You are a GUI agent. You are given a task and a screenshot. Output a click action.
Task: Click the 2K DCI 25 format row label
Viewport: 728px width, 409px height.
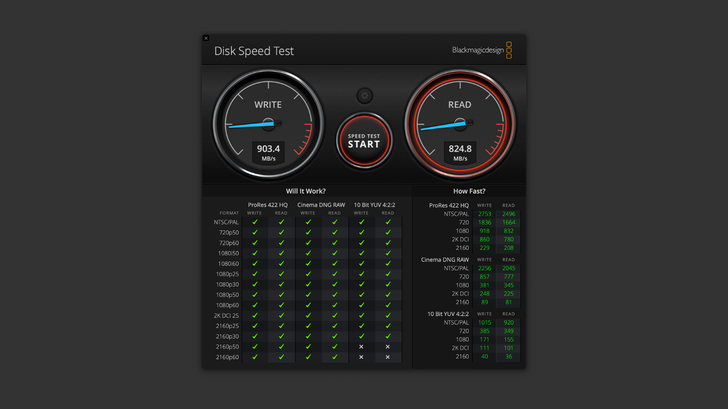pyautogui.click(x=229, y=316)
